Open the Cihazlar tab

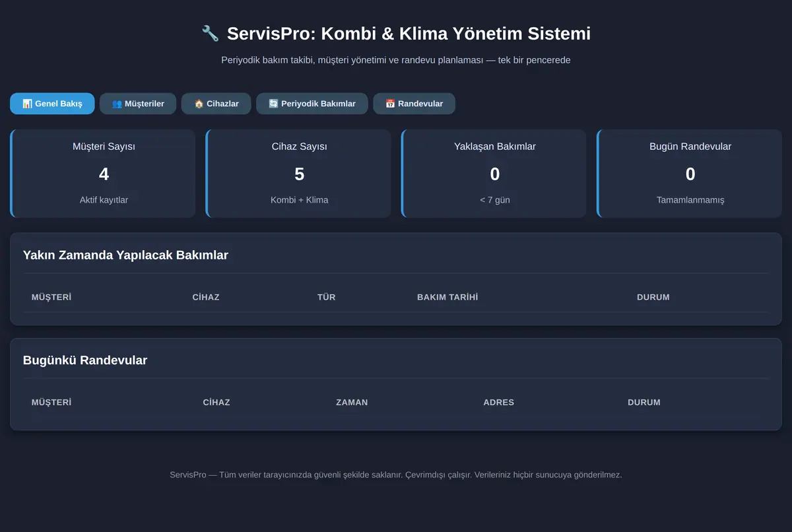[216, 104]
